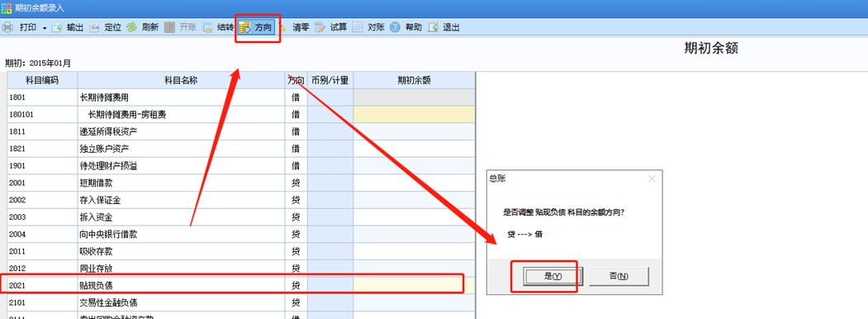Click the 币别/计量 column header
868x319 pixels.
pos(330,80)
